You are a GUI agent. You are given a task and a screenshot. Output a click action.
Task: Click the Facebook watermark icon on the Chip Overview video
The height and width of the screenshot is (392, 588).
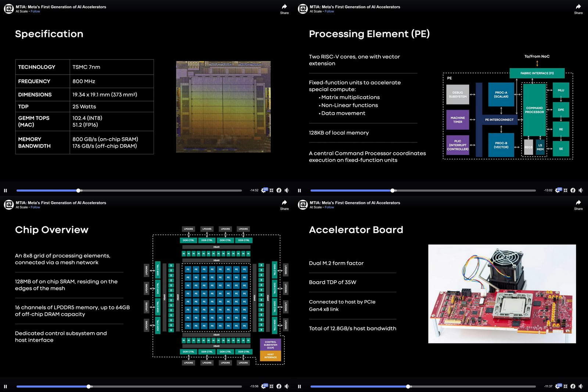(279, 386)
